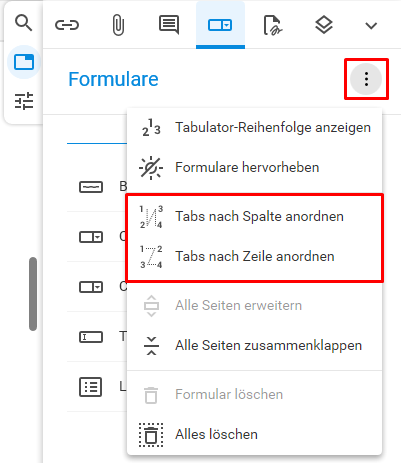This screenshot has height=463, width=401.
Task: Expand more panel tabs chevron
Action: [x=371, y=25]
